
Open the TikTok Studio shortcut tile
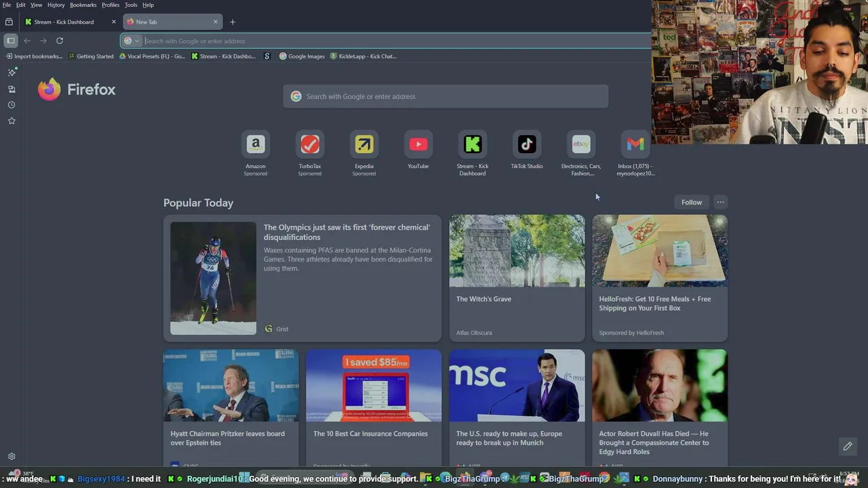click(527, 150)
